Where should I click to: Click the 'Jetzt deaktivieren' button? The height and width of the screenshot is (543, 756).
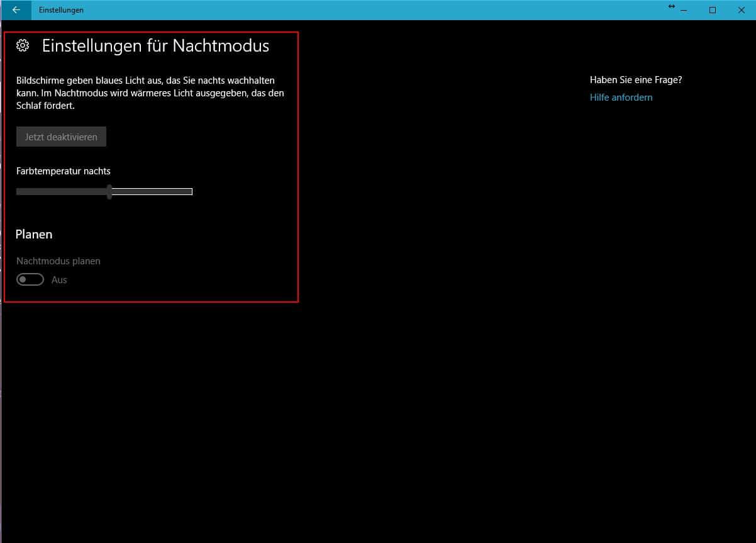[61, 137]
